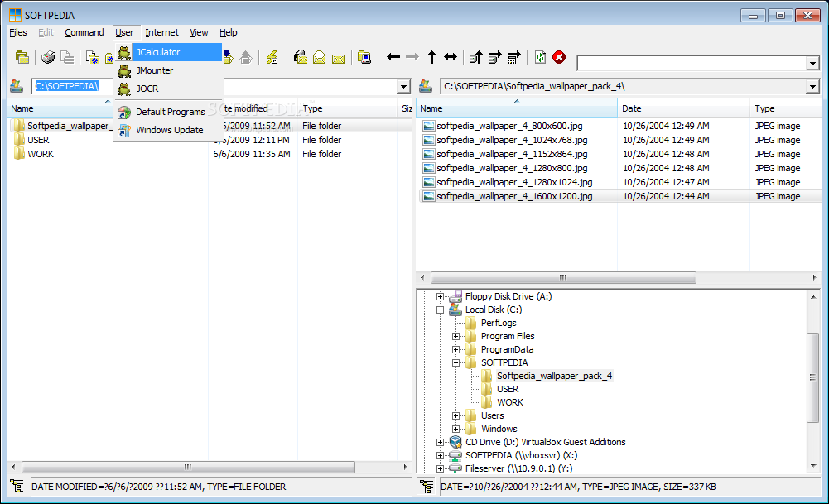This screenshot has width=829, height=504.
Task: Select Windows Update menu entry
Action: click(169, 129)
